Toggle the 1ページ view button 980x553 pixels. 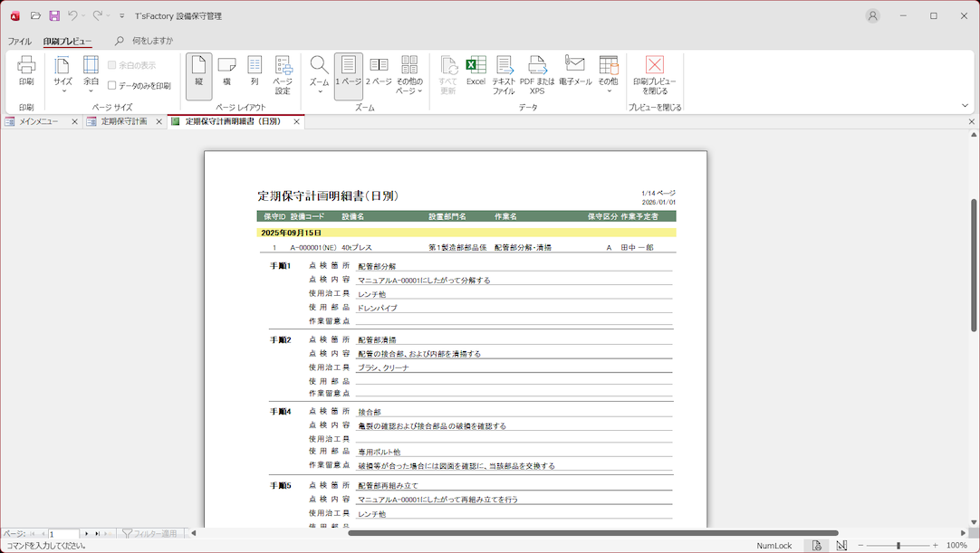(x=348, y=71)
